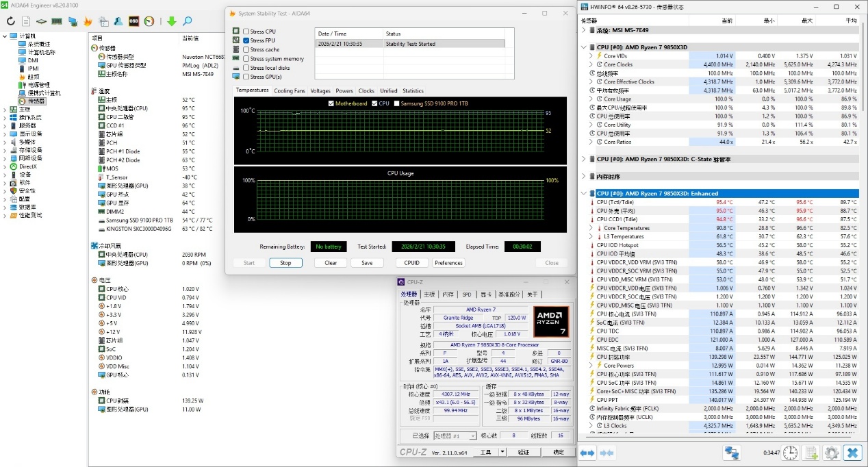Image resolution: width=868 pixels, height=467 pixels.
Task: Switch to the Statistics tab
Action: 413,90
